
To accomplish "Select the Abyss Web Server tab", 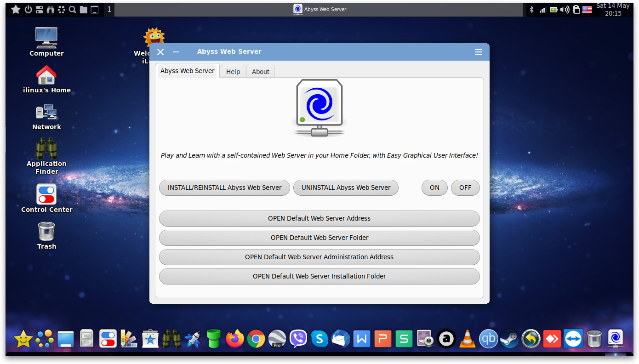I will point(188,71).
